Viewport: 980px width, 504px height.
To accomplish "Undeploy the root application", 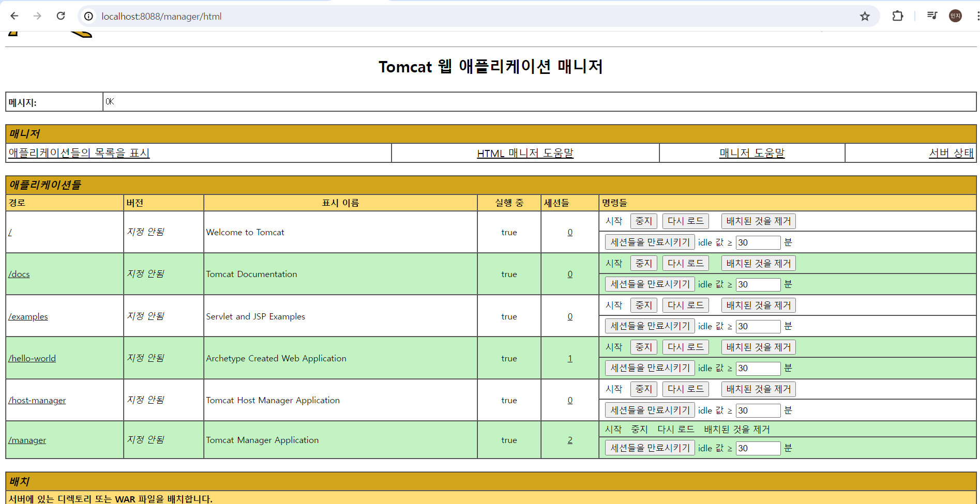I will pos(758,221).
